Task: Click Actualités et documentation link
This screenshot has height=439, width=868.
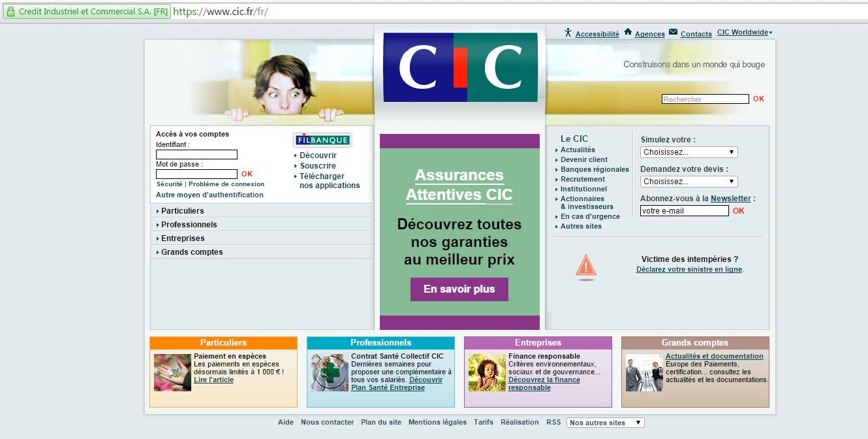Action: coord(714,356)
